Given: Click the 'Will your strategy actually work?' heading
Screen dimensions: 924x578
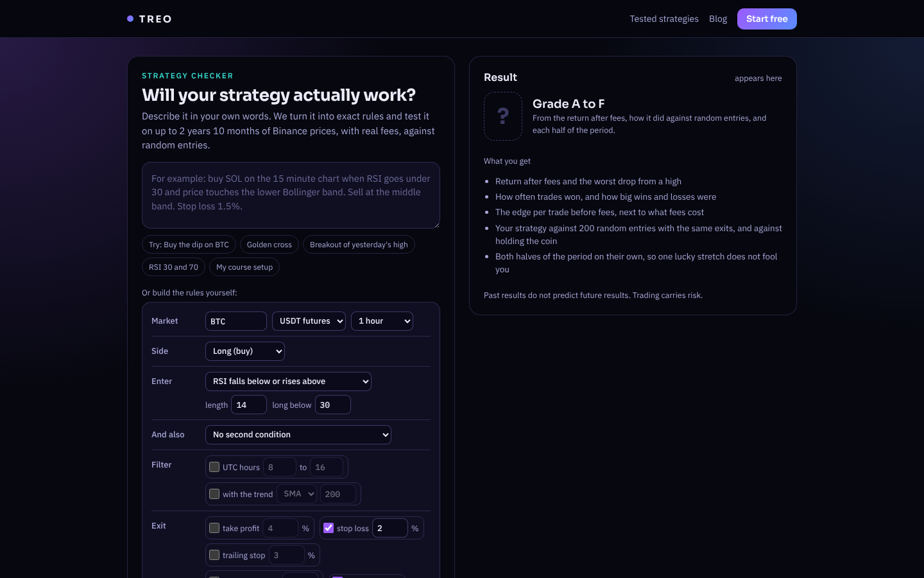Looking at the screenshot, I should (278, 95).
